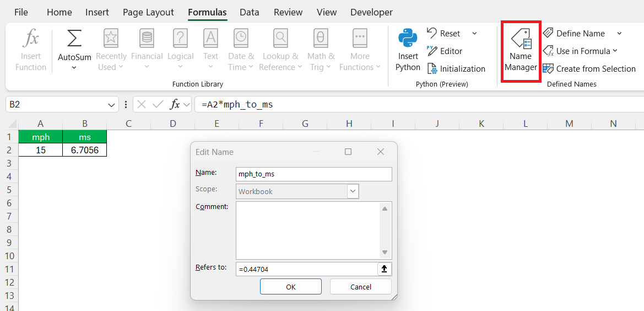Open the File tab
644x311 pixels.
[x=21, y=12]
